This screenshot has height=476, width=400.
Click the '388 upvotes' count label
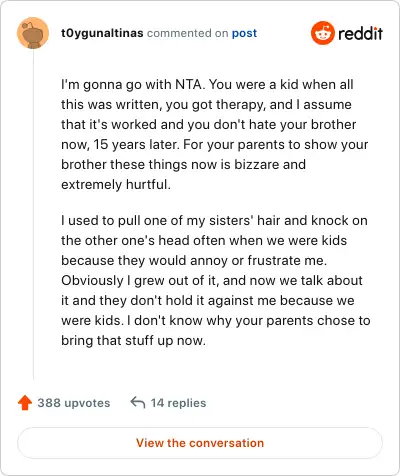click(74, 403)
